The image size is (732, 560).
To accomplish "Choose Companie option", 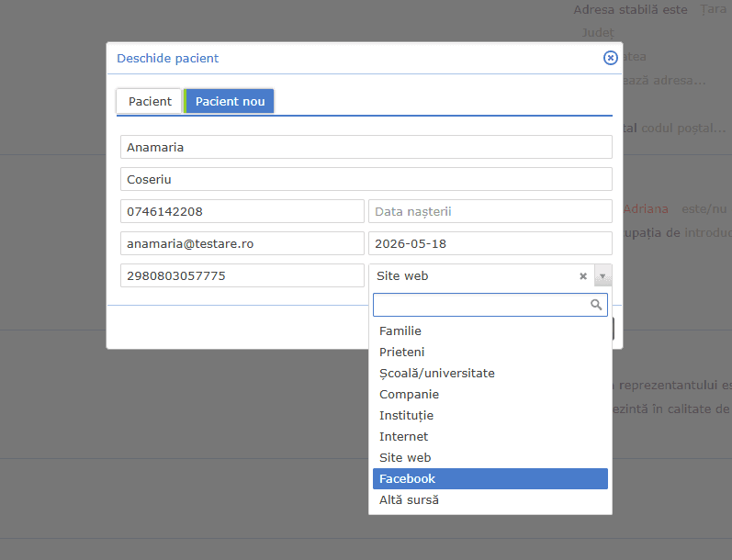I will [490, 395].
